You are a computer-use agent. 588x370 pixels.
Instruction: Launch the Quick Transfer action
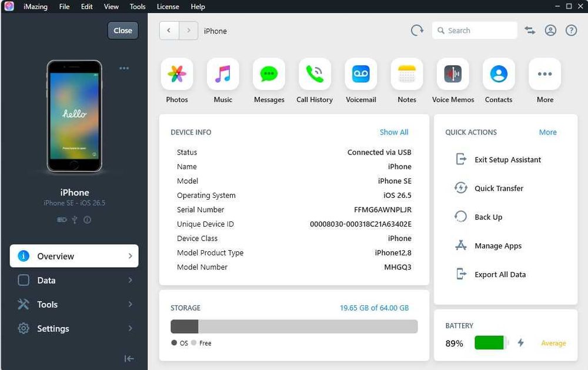coord(489,188)
